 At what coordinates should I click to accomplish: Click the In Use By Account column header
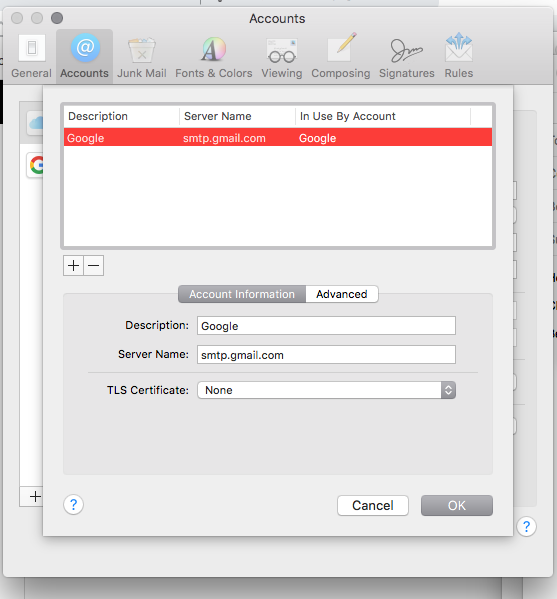(383, 116)
